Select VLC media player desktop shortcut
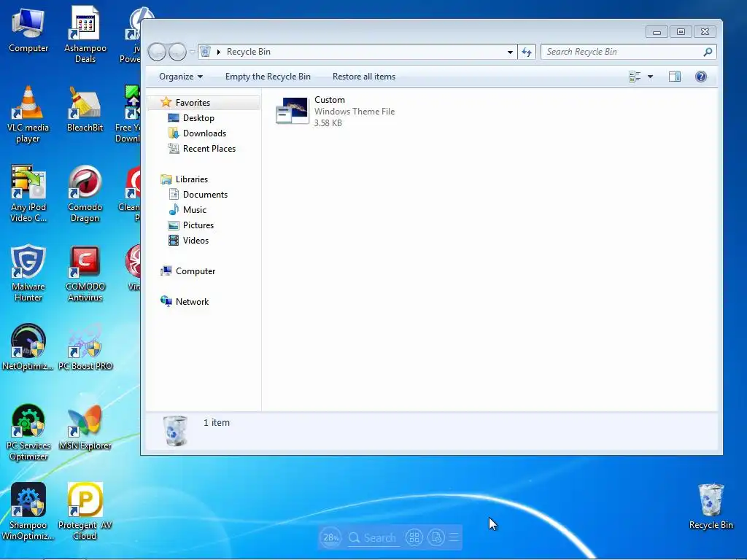 28,114
